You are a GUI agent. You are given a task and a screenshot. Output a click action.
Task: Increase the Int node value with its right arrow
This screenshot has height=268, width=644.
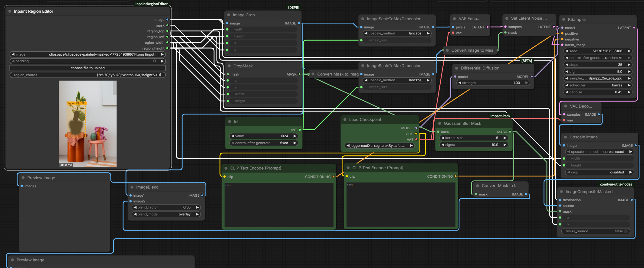295,136
